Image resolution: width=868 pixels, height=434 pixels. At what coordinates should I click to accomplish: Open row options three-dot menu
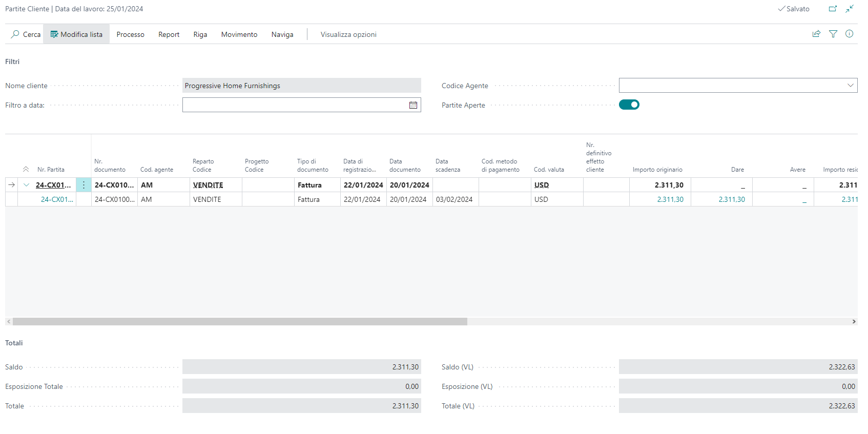pos(84,185)
